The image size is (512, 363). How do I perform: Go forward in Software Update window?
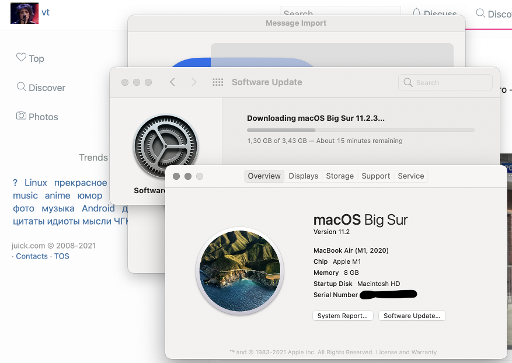coord(194,82)
